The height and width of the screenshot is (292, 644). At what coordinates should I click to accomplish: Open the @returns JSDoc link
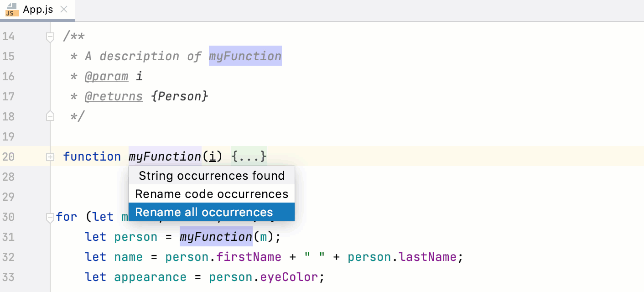pyautogui.click(x=114, y=96)
